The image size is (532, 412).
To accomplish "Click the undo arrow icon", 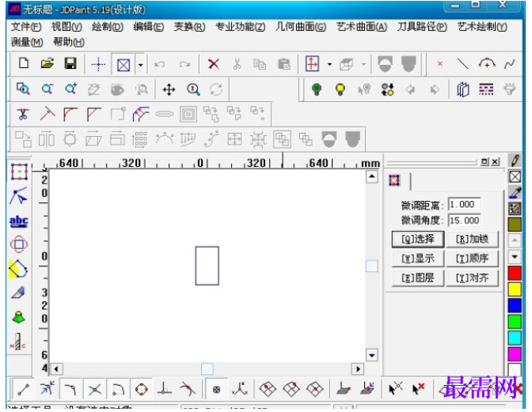I will click(x=160, y=64).
